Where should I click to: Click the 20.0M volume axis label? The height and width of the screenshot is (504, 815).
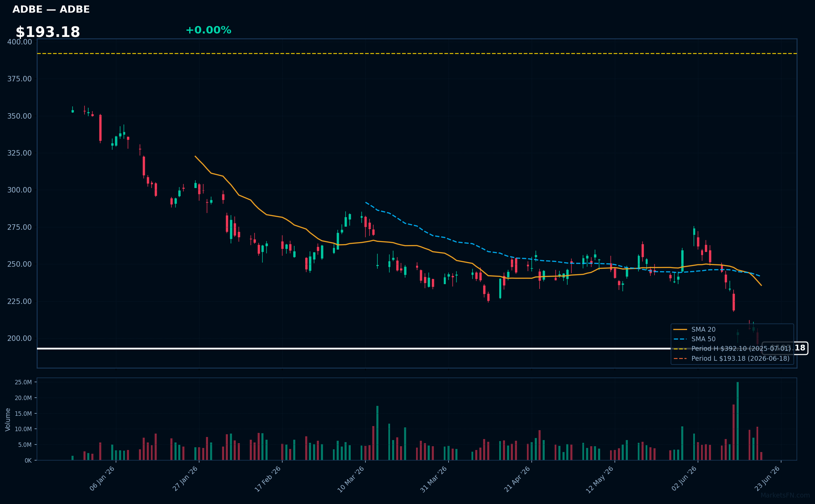[x=23, y=398]
